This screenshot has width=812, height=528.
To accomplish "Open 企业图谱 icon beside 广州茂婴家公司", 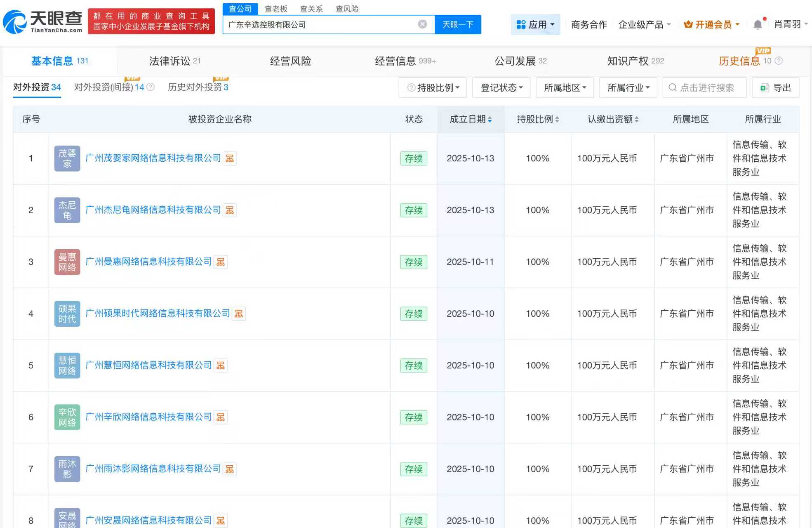I will pyautogui.click(x=230, y=158).
